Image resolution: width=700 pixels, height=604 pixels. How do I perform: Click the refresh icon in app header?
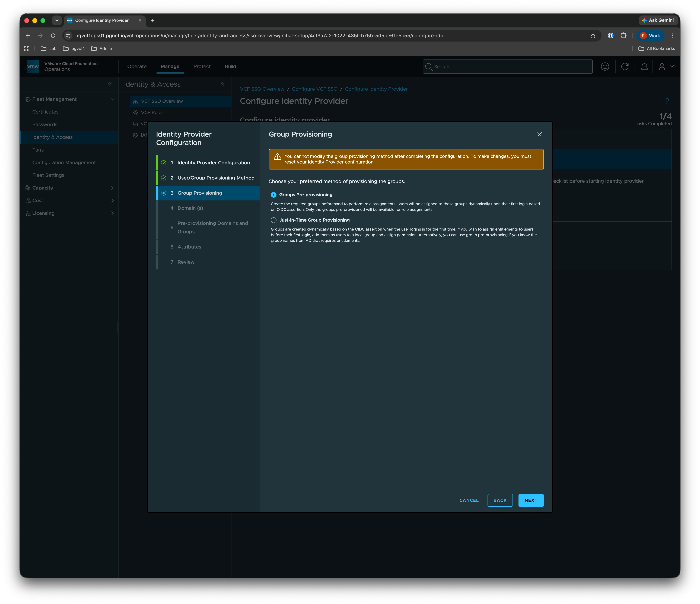pos(625,67)
